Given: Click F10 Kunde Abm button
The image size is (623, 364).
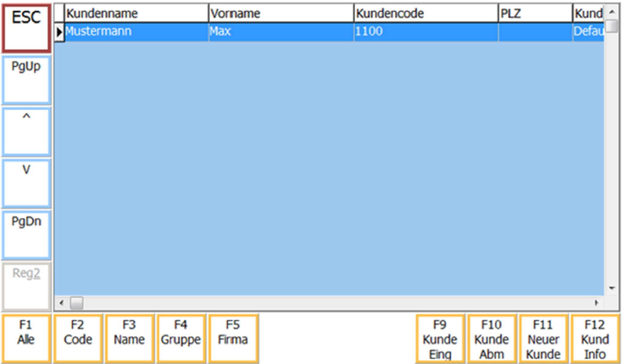Looking at the screenshot, I should click(492, 339).
